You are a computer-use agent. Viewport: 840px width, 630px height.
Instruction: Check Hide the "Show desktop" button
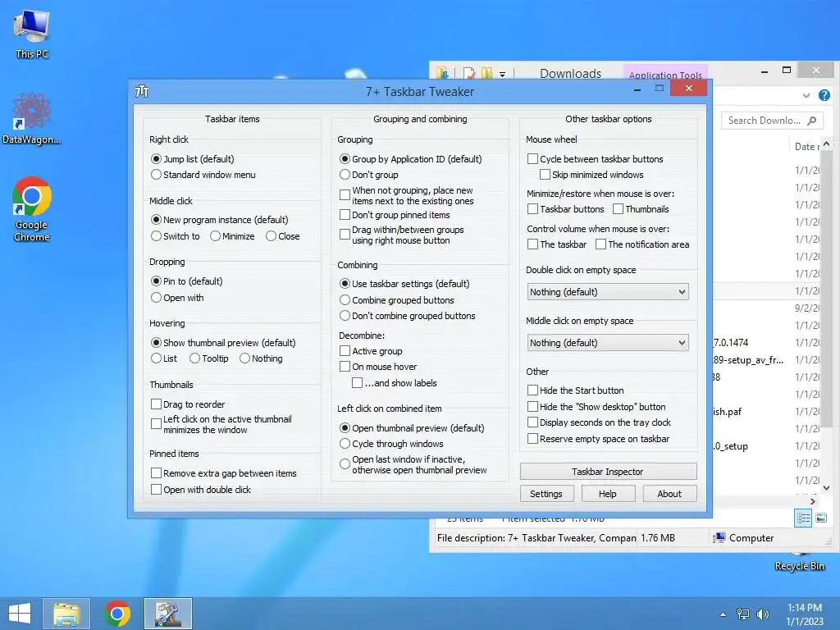597,407
